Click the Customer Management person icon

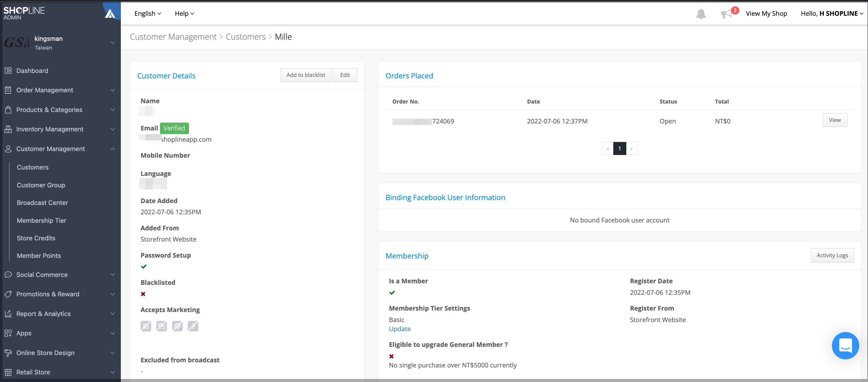(x=8, y=149)
